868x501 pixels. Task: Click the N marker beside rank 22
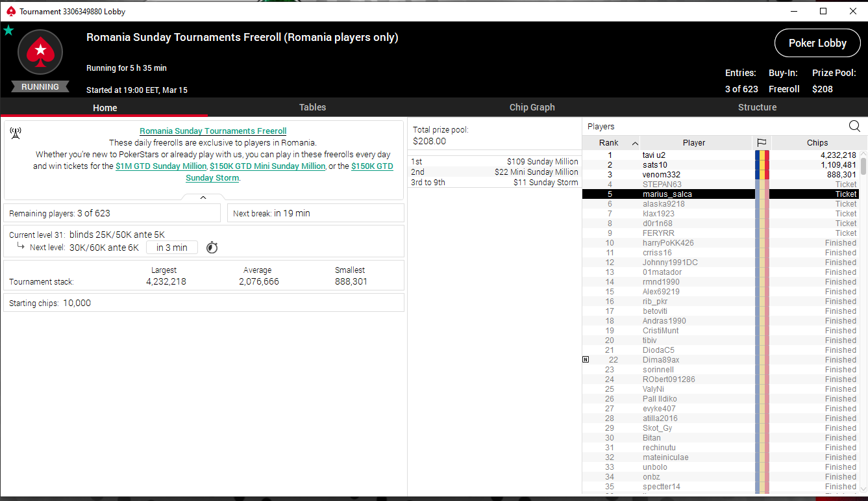pyautogui.click(x=586, y=359)
